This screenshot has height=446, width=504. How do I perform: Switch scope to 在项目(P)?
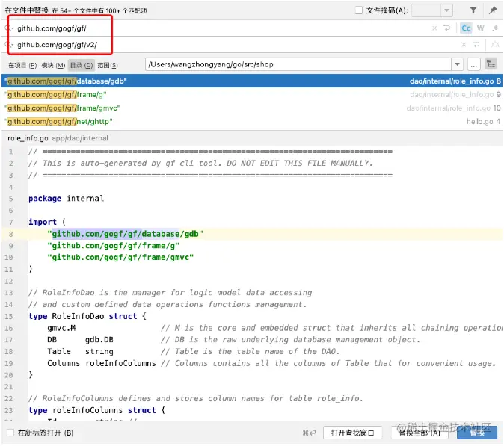[x=22, y=65]
